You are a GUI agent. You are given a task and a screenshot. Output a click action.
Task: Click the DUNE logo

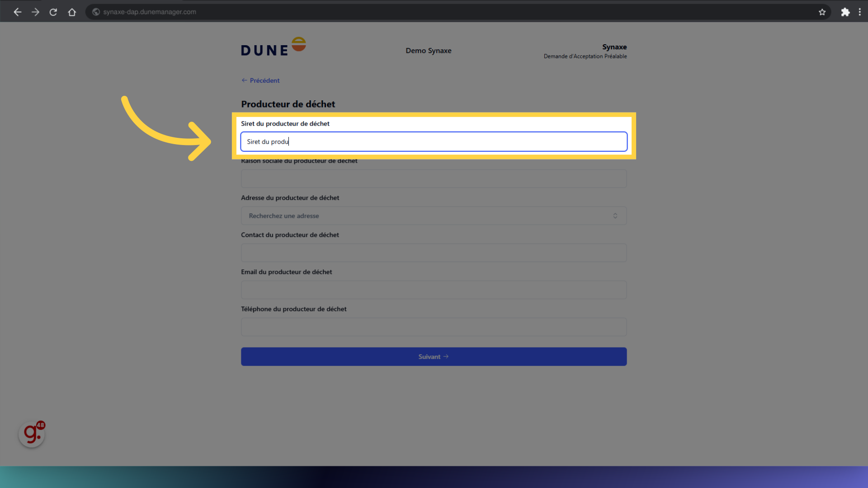[273, 47]
